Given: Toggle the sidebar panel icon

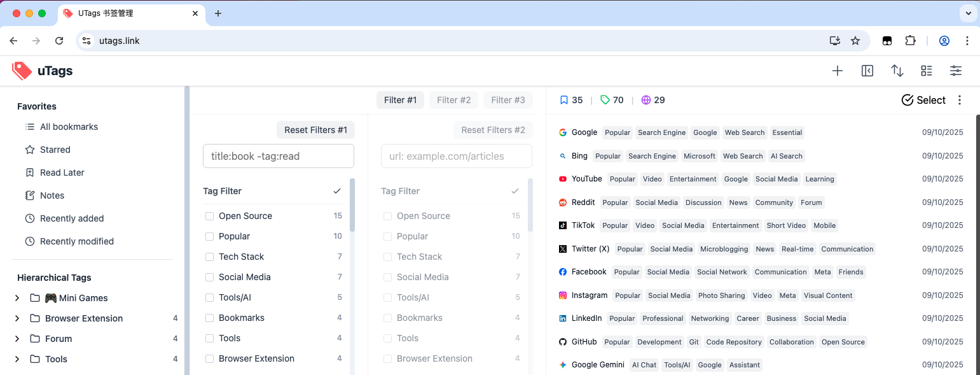Looking at the screenshot, I should [x=867, y=71].
